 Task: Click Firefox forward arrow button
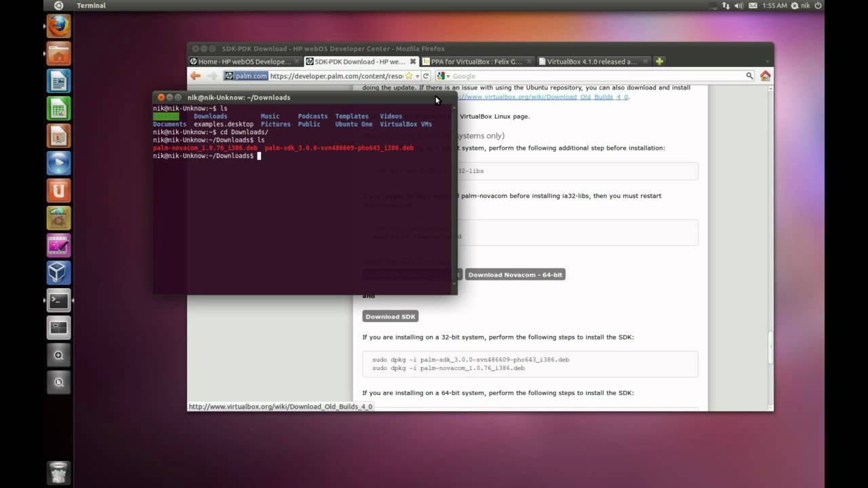click(x=212, y=76)
